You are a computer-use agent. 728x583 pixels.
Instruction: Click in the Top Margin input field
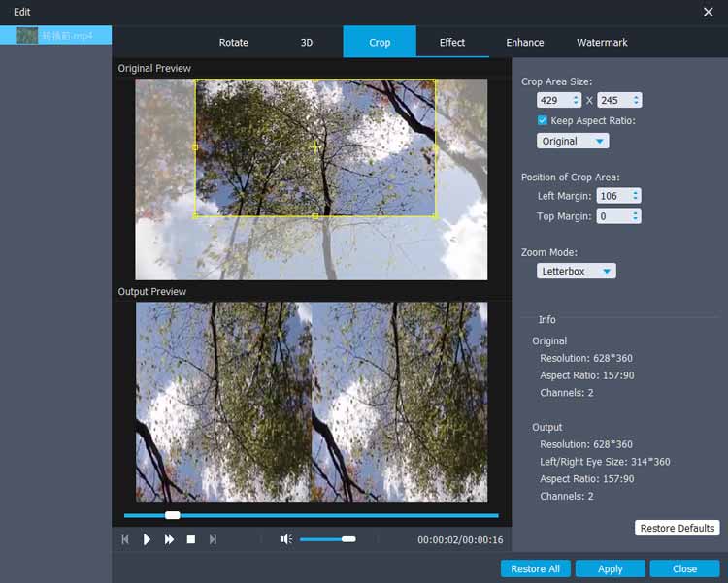coord(613,216)
